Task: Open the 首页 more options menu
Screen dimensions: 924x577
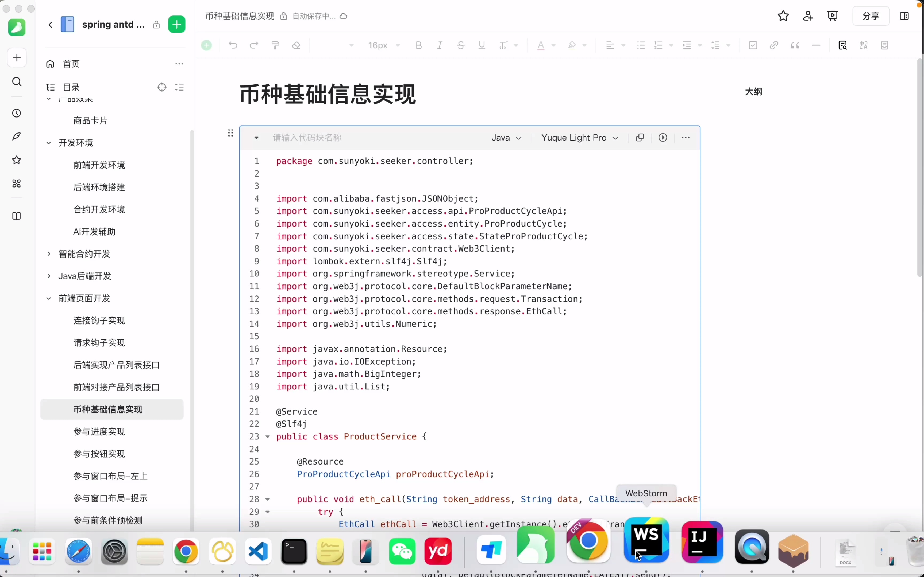Action: coord(179,64)
